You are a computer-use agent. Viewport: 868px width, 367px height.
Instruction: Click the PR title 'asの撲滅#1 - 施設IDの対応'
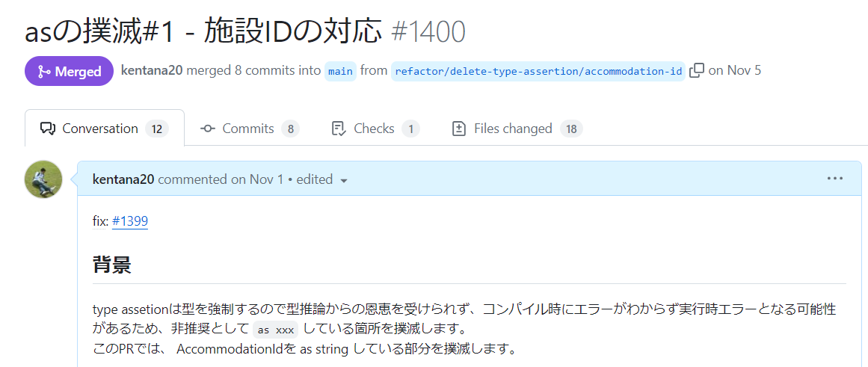tap(203, 33)
